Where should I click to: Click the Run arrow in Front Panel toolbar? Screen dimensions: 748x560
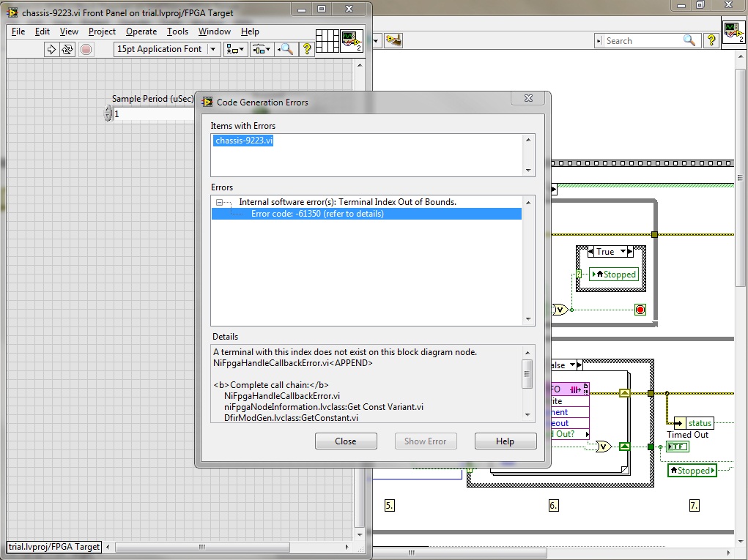[51, 49]
